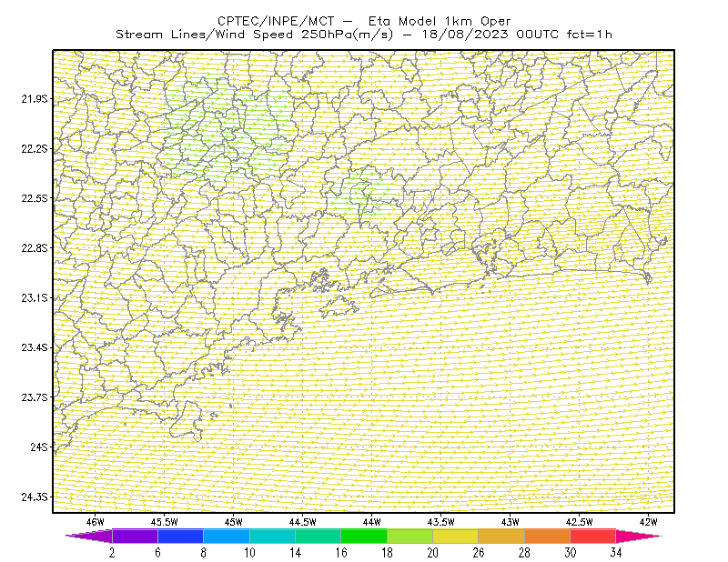Select the teal green 14-16 swatch

click(x=318, y=536)
